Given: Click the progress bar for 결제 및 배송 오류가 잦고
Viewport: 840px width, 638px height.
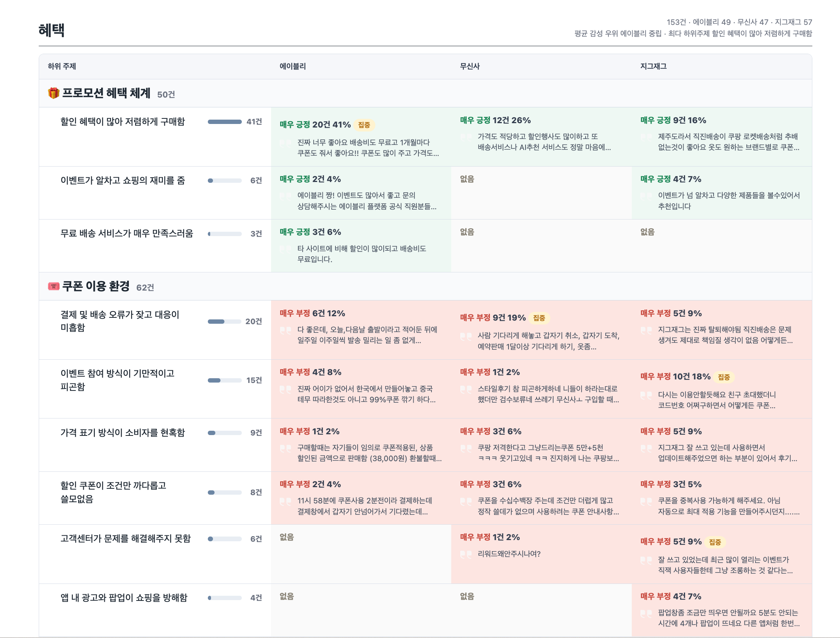Looking at the screenshot, I should (225, 321).
